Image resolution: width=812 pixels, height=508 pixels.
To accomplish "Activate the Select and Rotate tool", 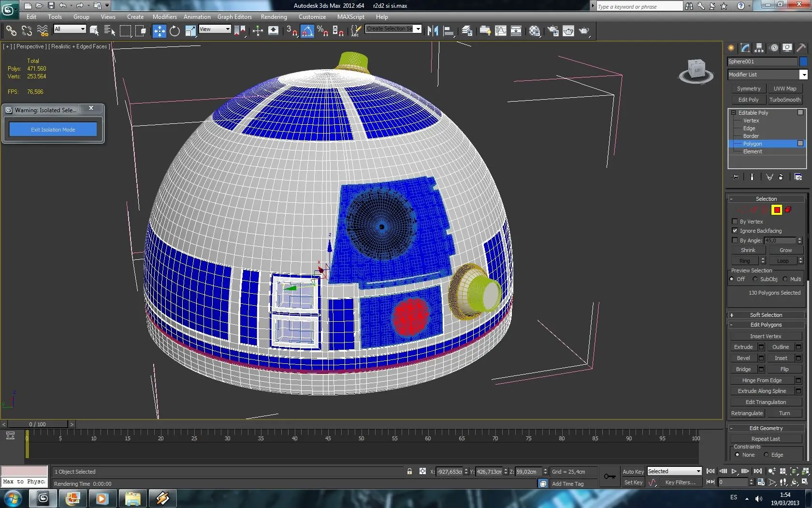I will click(174, 31).
